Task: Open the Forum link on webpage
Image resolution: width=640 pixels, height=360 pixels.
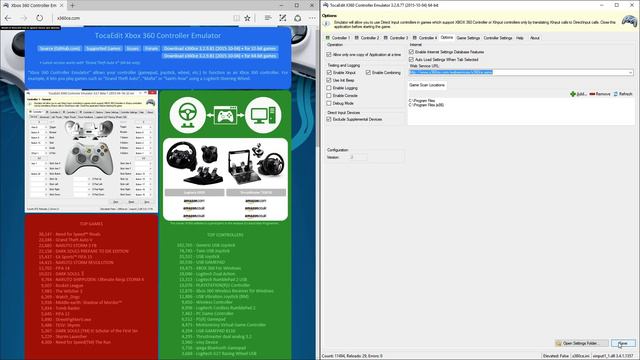Action: (151, 49)
